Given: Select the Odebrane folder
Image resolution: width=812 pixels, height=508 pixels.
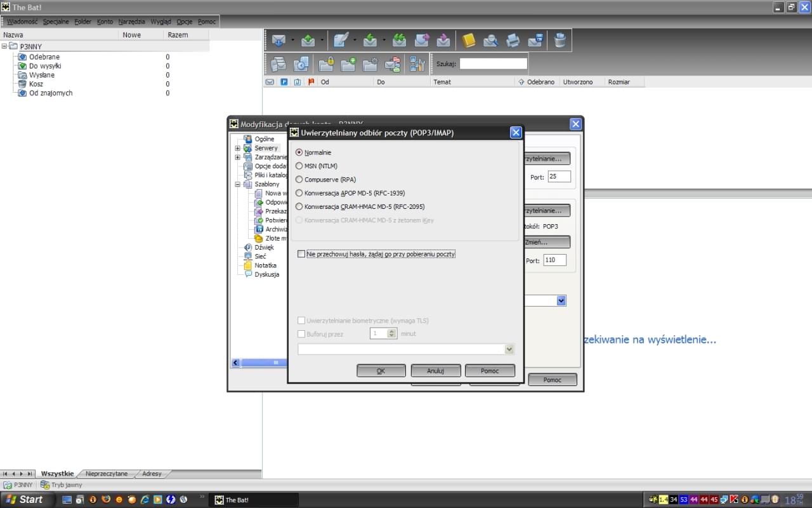Looking at the screenshot, I should point(44,57).
